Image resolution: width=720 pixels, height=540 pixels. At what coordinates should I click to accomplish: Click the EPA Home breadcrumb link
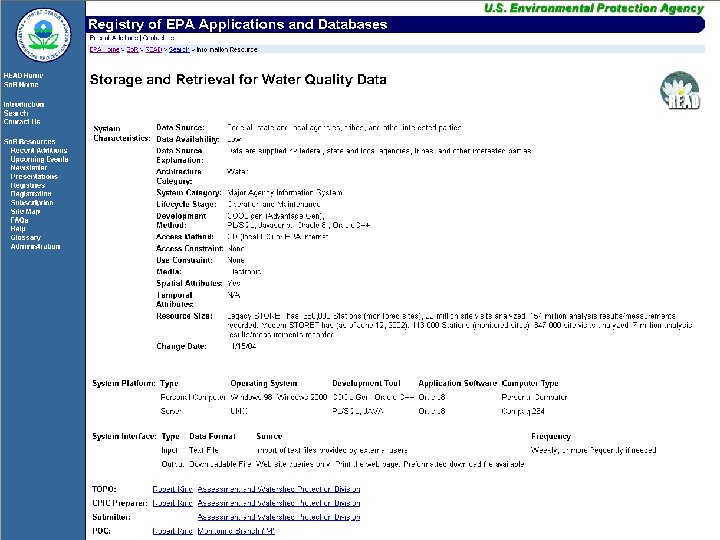(x=105, y=50)
